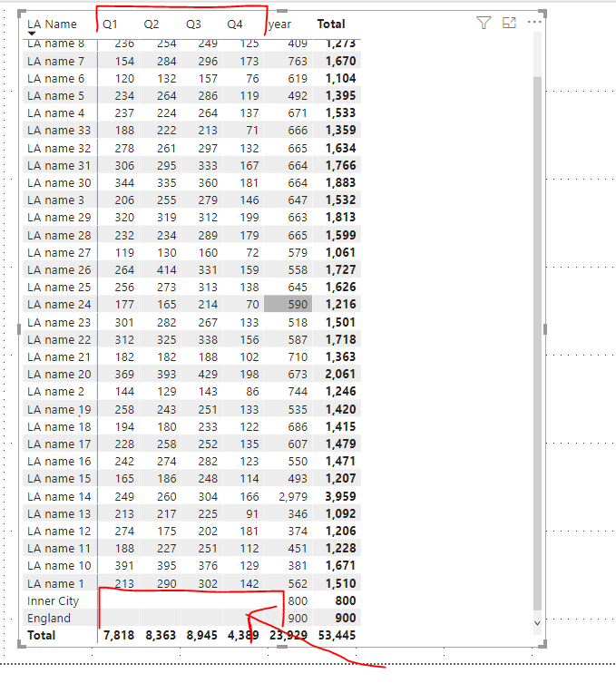
Task: Select row label LA name 20
Action: (x=59, y=374)
